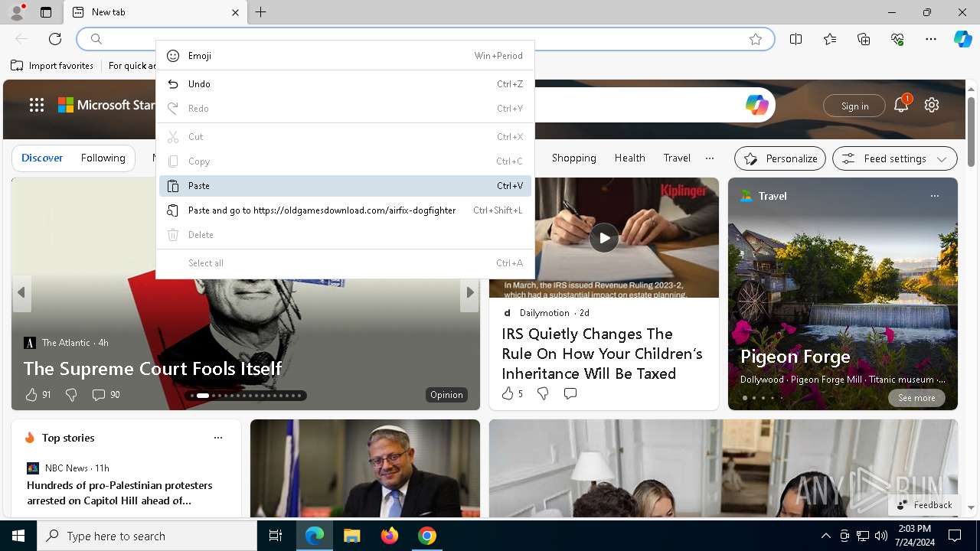Choose Paste from context menu
The image size is (980, 551).
pyautogui.click(x=345, y=186)
